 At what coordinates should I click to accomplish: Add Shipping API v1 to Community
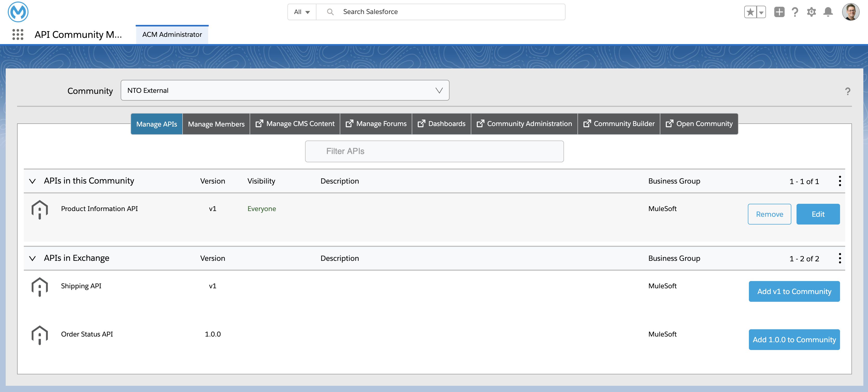(x=794, y=291)
